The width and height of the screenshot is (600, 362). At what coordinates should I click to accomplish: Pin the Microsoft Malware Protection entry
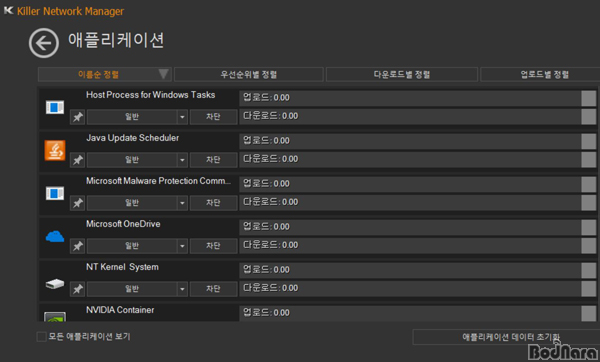pos(77,203)
